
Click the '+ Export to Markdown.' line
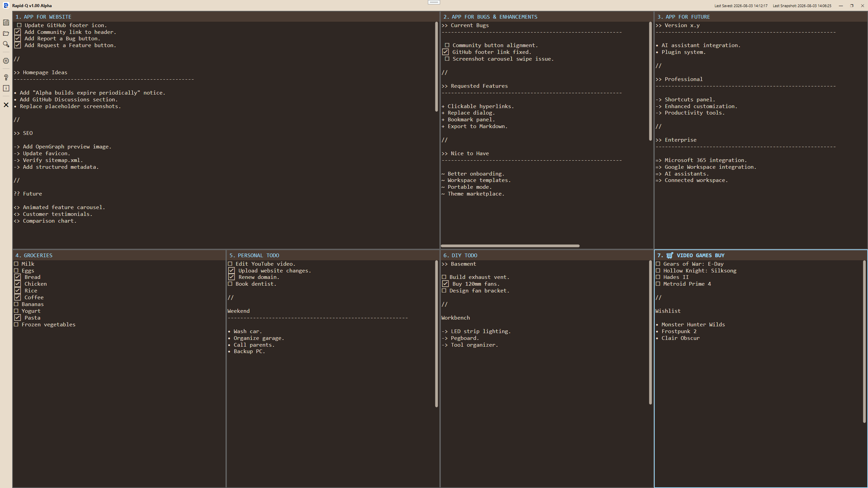click(x=474, y=126)
